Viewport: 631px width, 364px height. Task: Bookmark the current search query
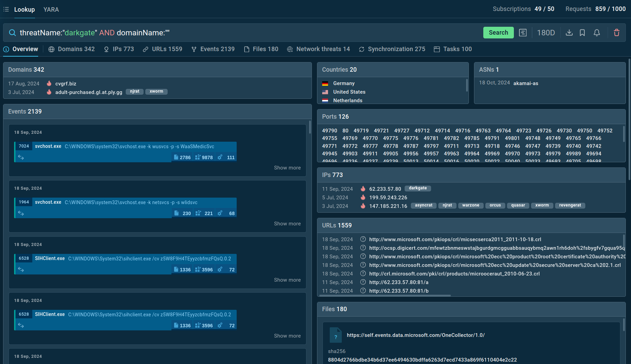click(582, 33)
